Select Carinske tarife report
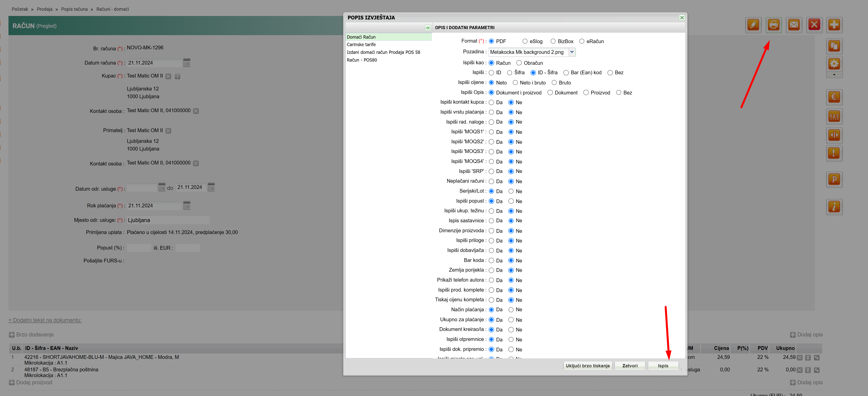Image resolution: width=868 pixels, height=396 pixels. [361, 45]
